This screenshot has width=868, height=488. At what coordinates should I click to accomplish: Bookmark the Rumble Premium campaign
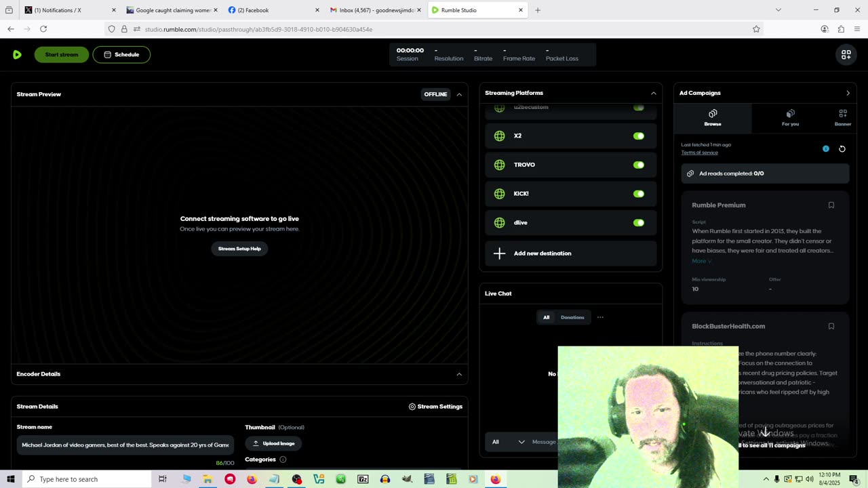831,205
